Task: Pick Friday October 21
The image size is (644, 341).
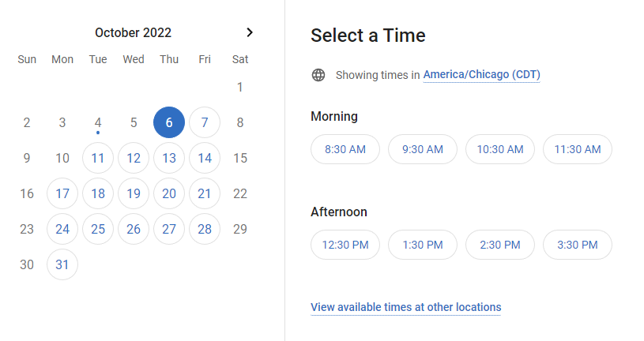Action: point(205,193)
